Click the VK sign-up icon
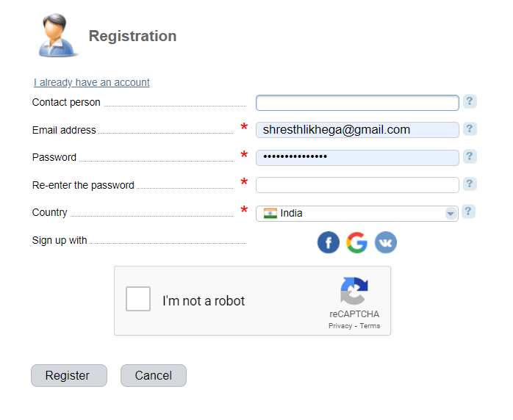The width and height of the screenshot is (513, 420). pos(386,242)
